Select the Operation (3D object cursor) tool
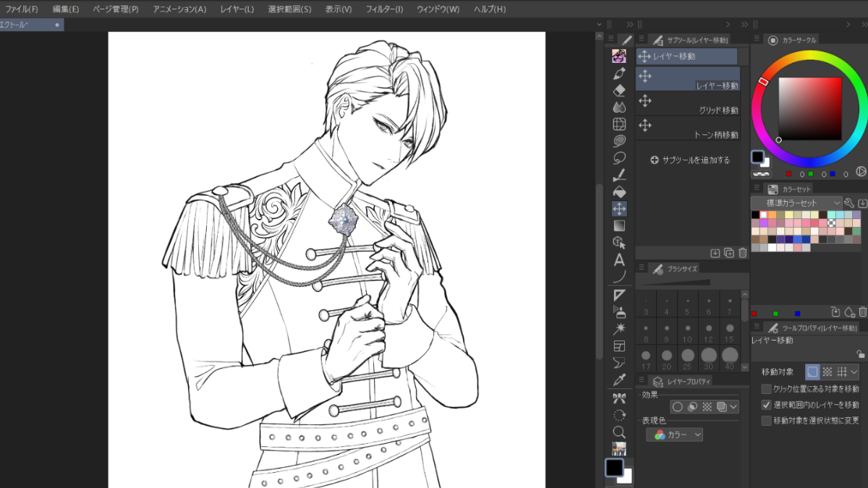The width and height of the screenshot is (868, 488). (619, 242)
